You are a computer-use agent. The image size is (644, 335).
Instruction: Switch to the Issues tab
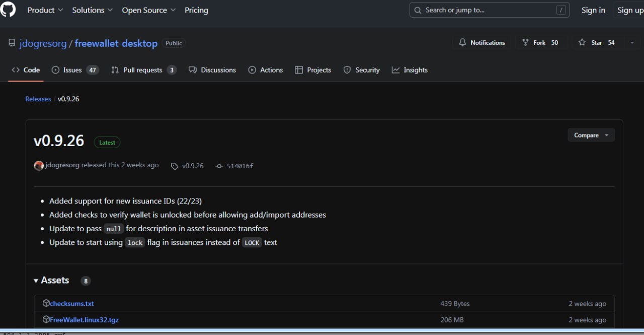click(75, 70)
